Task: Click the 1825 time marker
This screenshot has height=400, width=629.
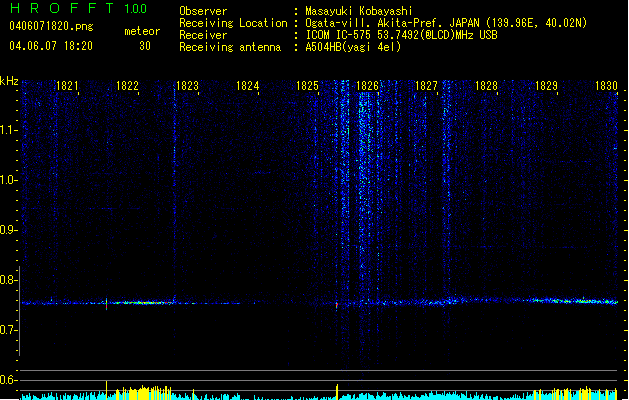Action: 307,86
